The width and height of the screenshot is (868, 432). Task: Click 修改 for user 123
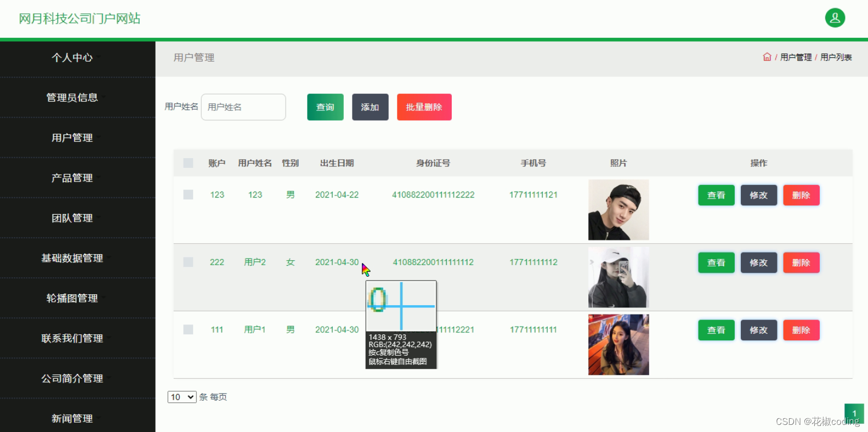point(759,195)
